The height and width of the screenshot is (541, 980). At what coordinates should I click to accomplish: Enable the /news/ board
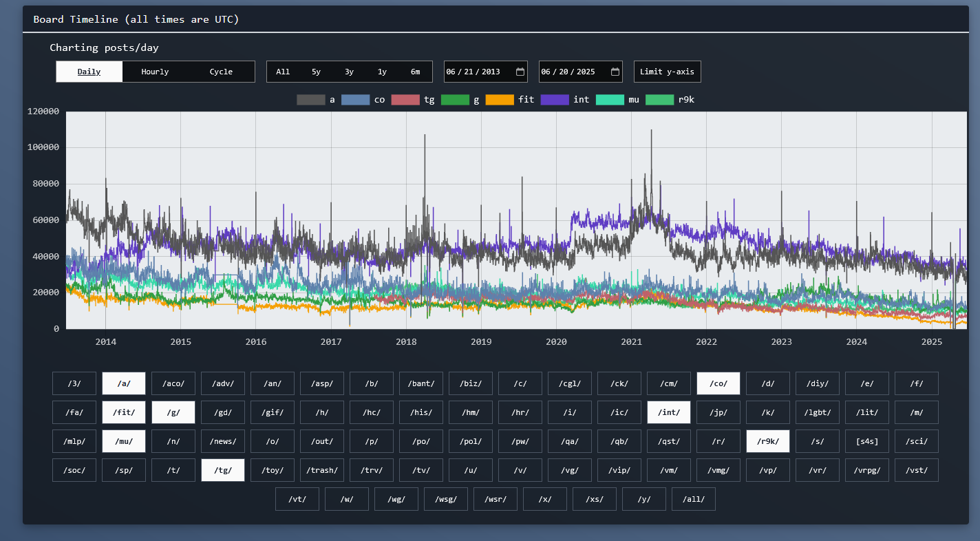tap(223, 441)
